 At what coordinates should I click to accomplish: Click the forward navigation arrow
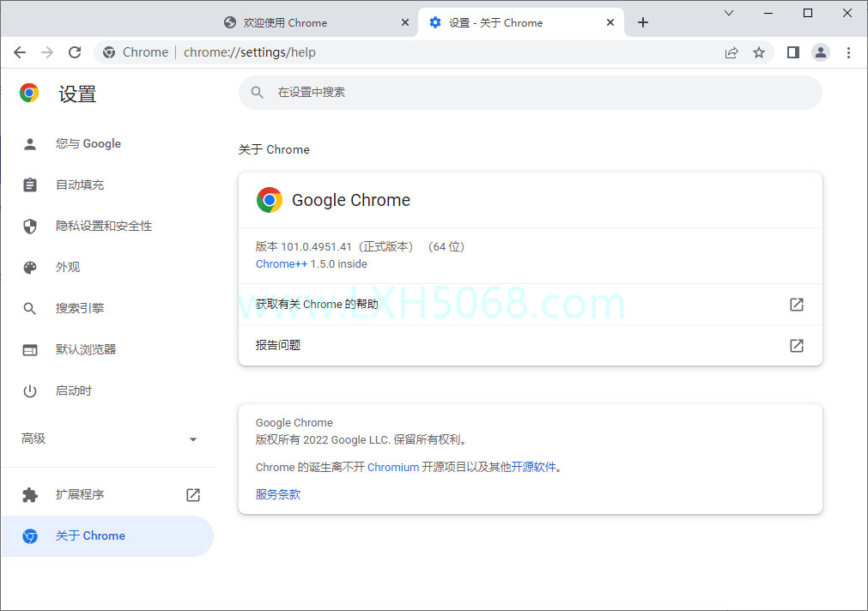[47, 52]
